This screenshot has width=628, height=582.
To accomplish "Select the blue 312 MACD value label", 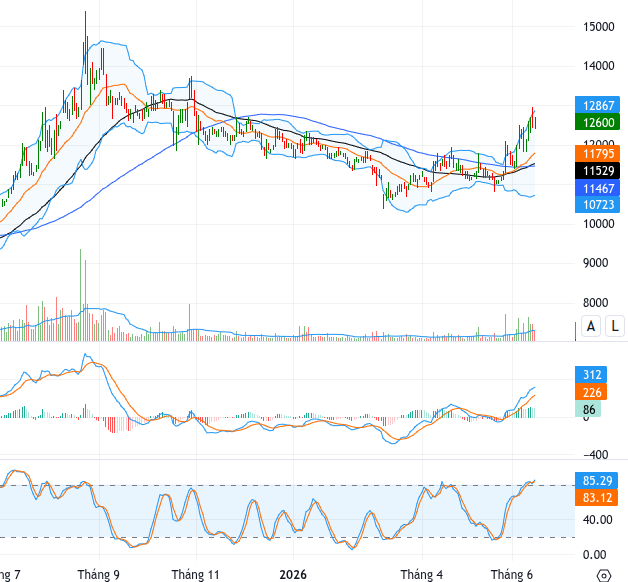I will point(591,375).
